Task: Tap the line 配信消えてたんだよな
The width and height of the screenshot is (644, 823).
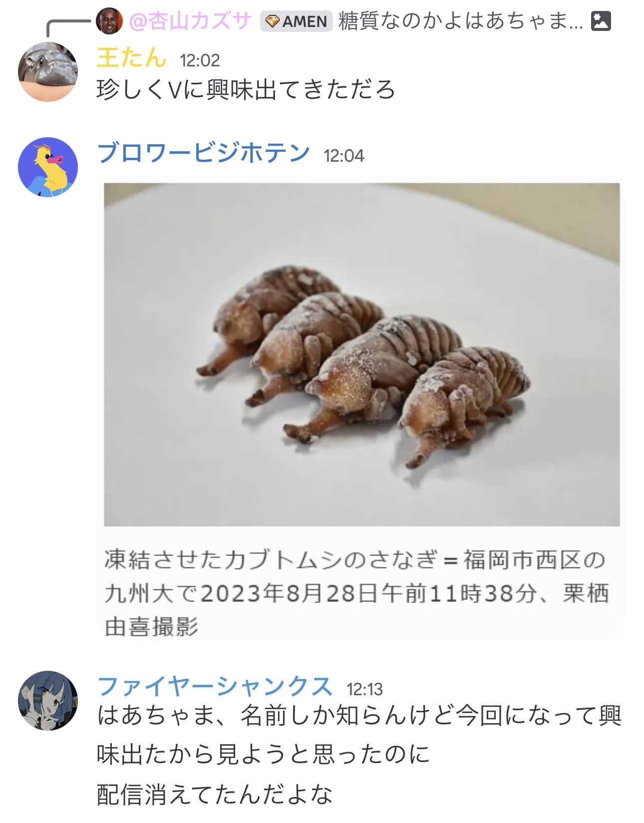Action: 215,795
